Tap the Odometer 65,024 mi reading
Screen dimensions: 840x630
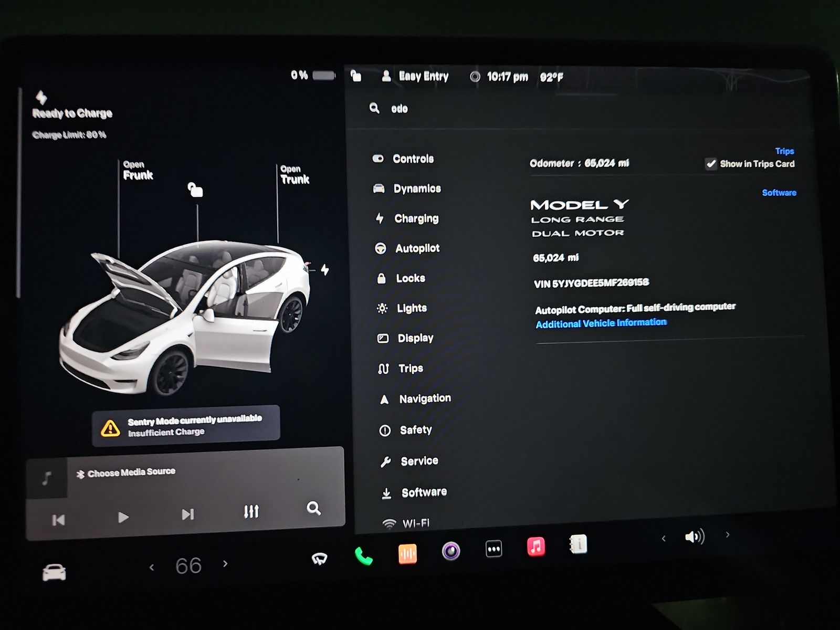tap(579, 163)
